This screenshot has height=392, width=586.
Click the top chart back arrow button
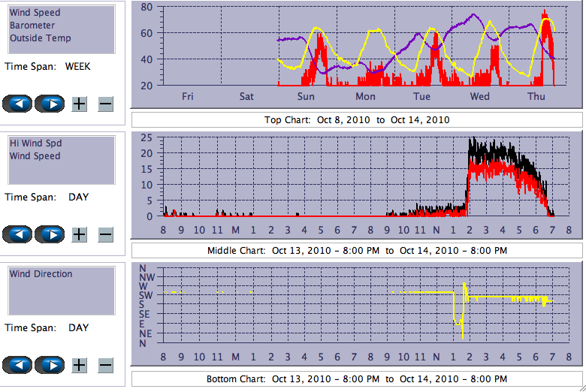pos(17,104)
